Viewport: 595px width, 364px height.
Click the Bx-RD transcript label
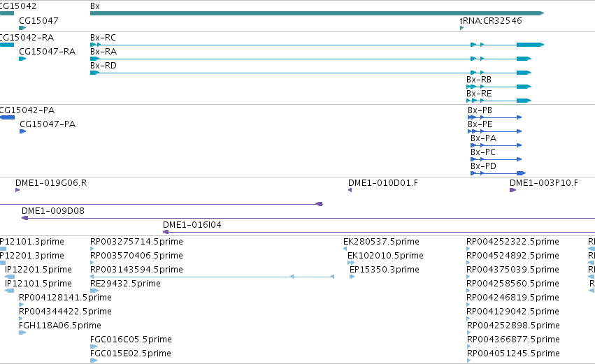click(x=103, y=66)
